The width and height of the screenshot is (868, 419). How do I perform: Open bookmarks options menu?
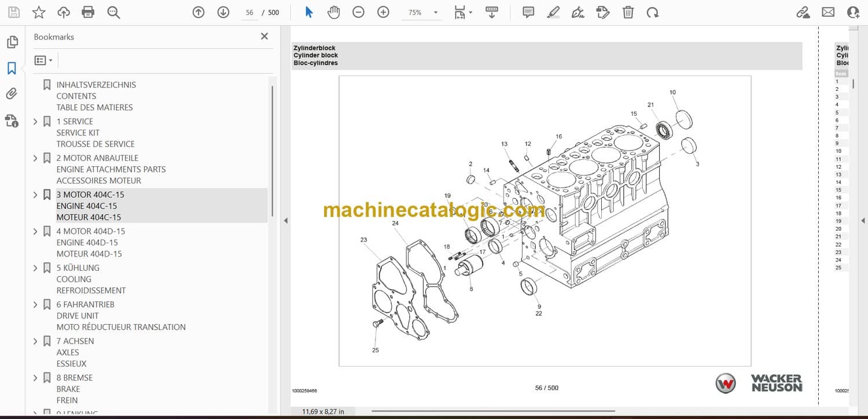(43, 60)
